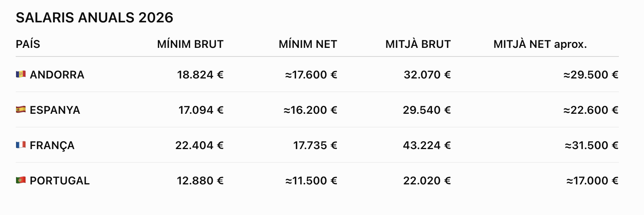Click the Portugal flag icon

[x=21, y=180]
